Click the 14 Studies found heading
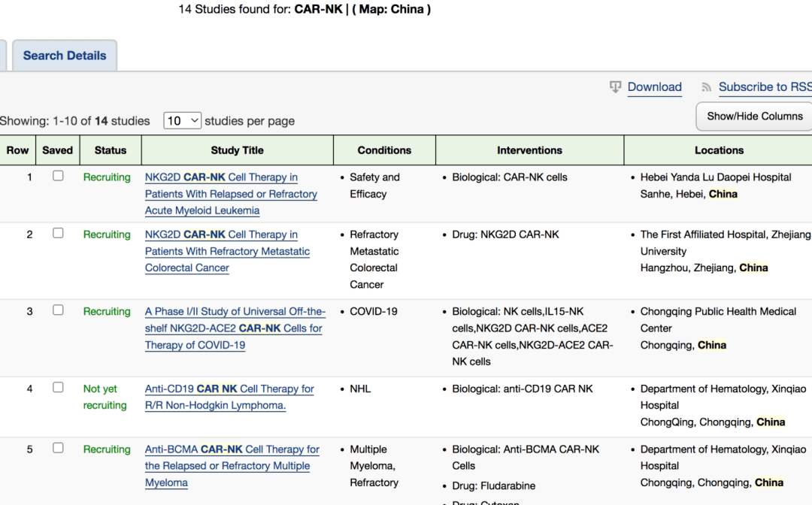Image resolution: width=812 pixels, height=505 pixels. pos(304,9)
